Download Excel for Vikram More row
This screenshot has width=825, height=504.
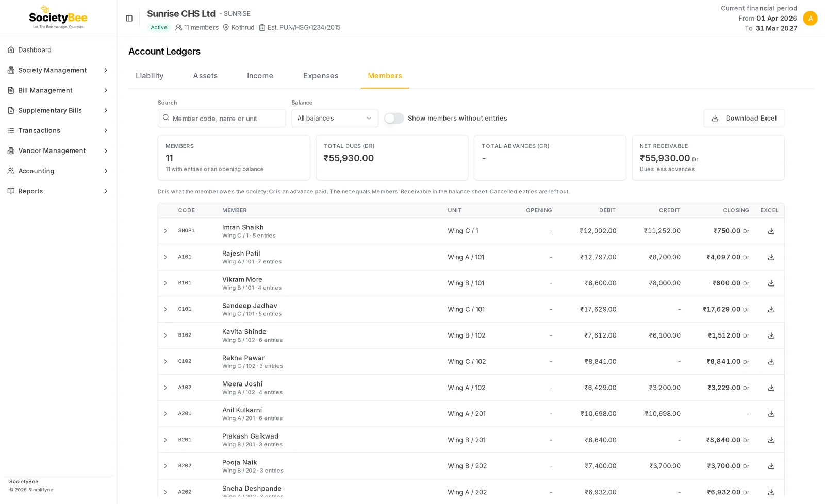coord(771,283)
